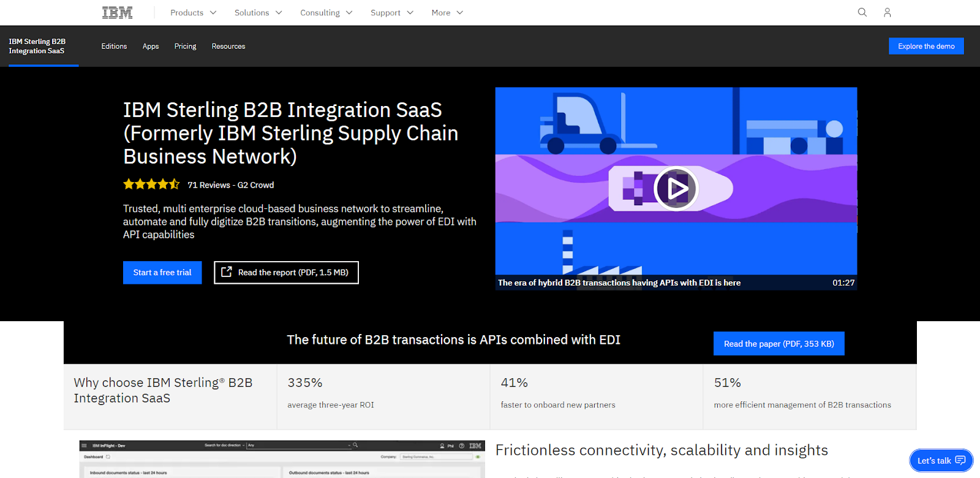Expand the Products dropdown menu

pos(193,12)
